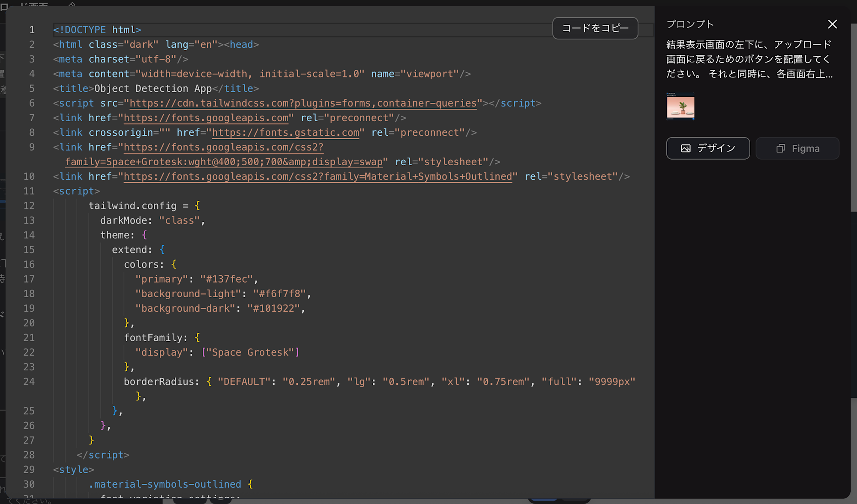The height and width of the screenshot is (504, 857).
Task: Click the opening style tag on line 29
Action: click(x=73, y=470)
